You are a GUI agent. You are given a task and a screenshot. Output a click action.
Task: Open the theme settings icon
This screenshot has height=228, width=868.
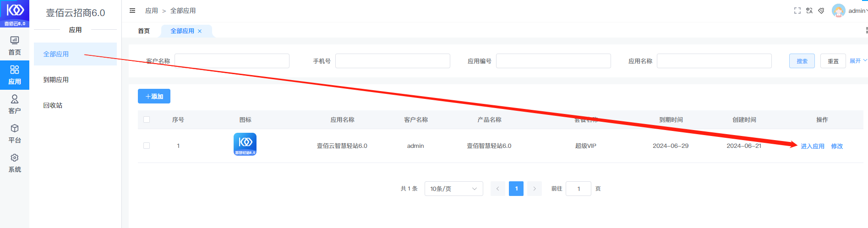tap(821, 11)
